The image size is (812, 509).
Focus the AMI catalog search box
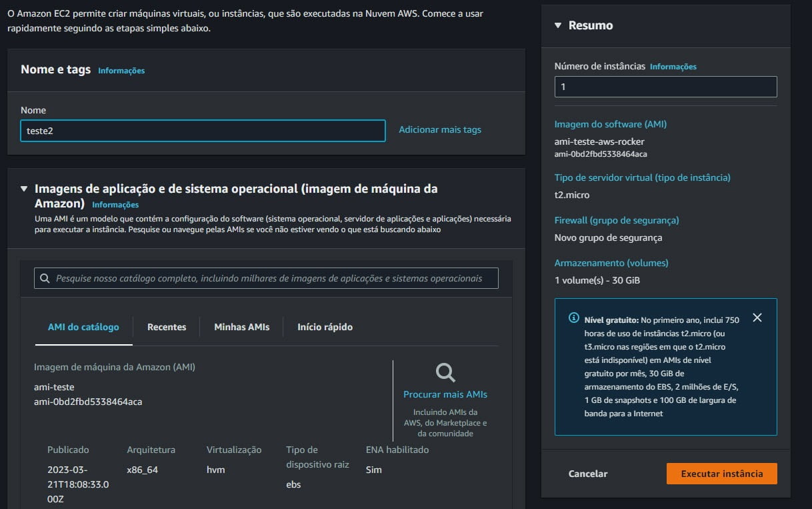pos(266,278)
